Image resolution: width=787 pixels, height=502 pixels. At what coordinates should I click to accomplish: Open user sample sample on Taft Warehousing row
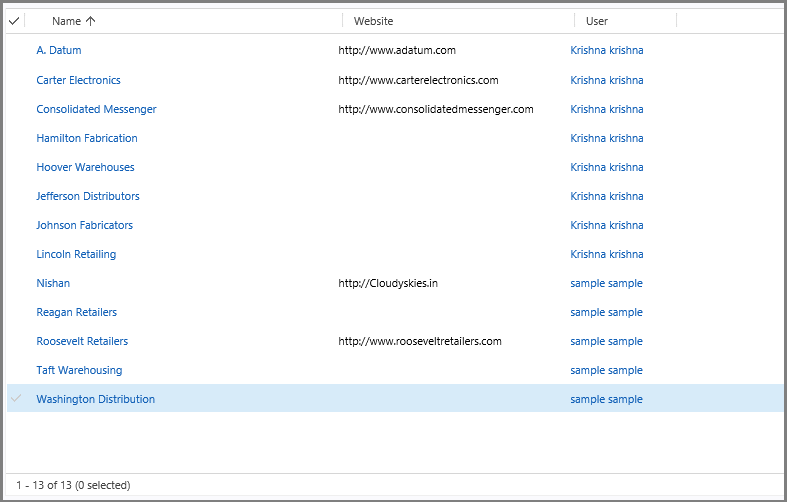click(606, 370)
